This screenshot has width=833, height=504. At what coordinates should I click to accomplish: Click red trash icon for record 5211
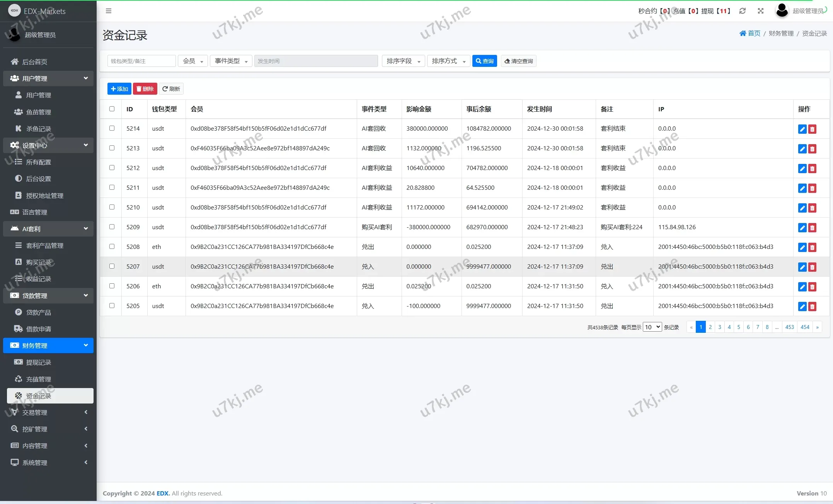coord(812,188)
